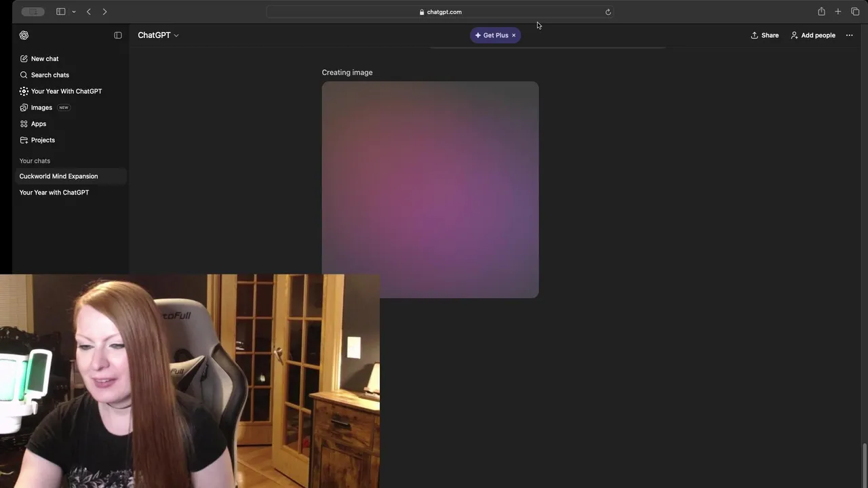
Task: Open the Safari sidebar dropdown chevron
Action: (x=73, y=12)
